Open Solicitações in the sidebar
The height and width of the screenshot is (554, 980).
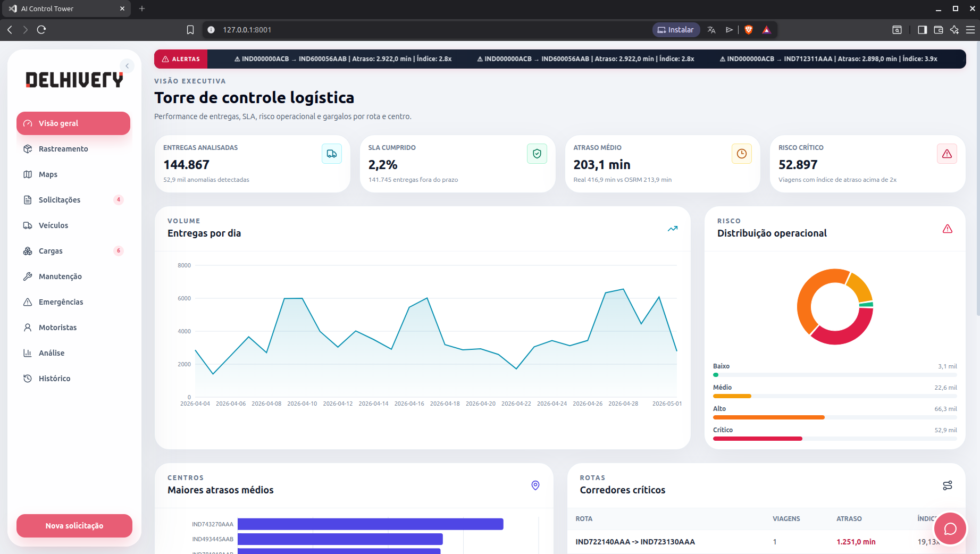tap(73, 200)
